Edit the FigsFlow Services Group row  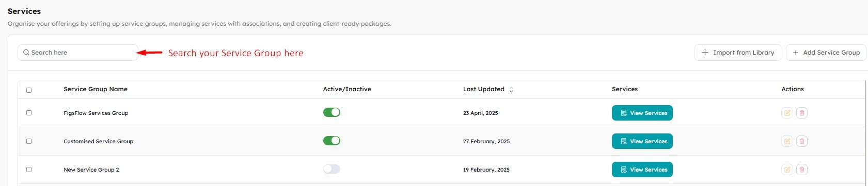click(x=787, y=113)
